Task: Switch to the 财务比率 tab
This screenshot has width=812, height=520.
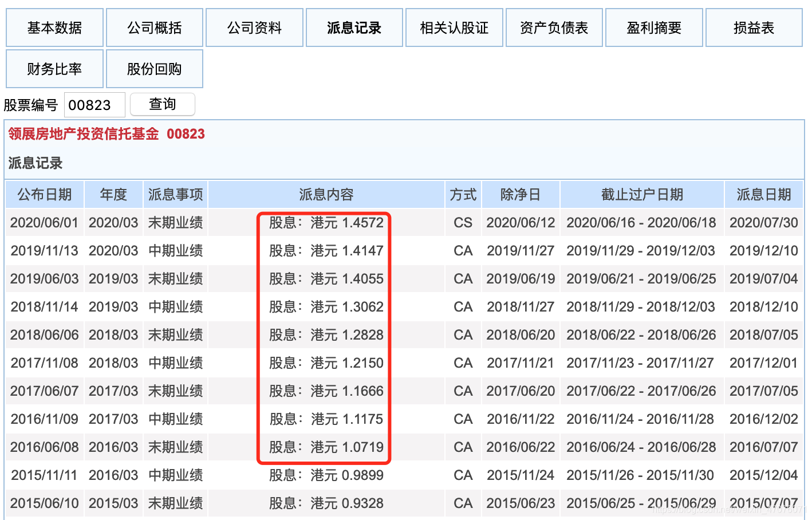Action: (x=54, y=69)
